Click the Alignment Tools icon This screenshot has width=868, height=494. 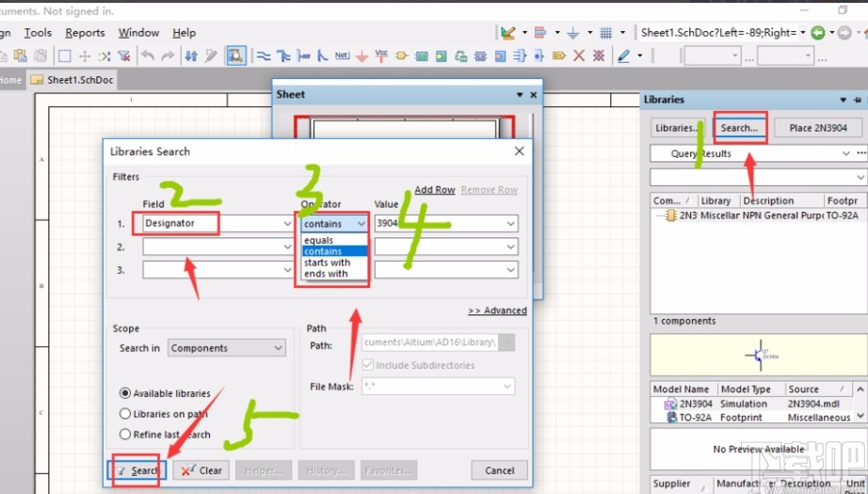point(540,33)
